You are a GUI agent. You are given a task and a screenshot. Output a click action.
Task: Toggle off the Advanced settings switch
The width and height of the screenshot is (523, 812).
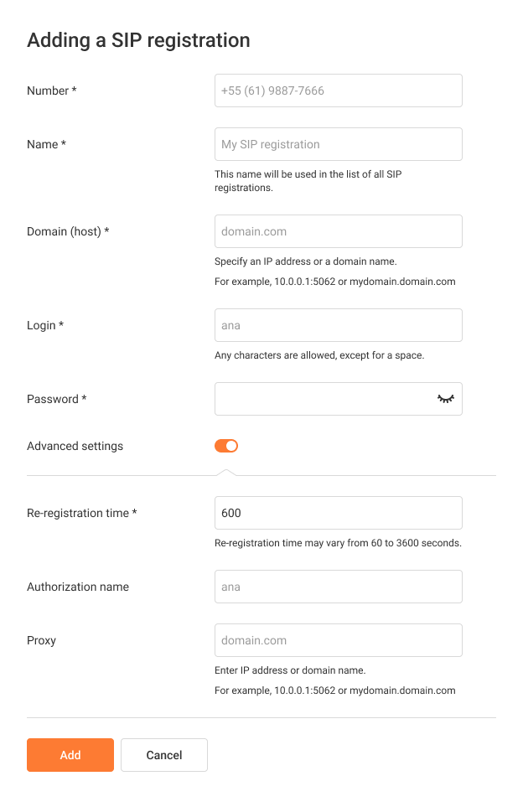click(226, 446)
